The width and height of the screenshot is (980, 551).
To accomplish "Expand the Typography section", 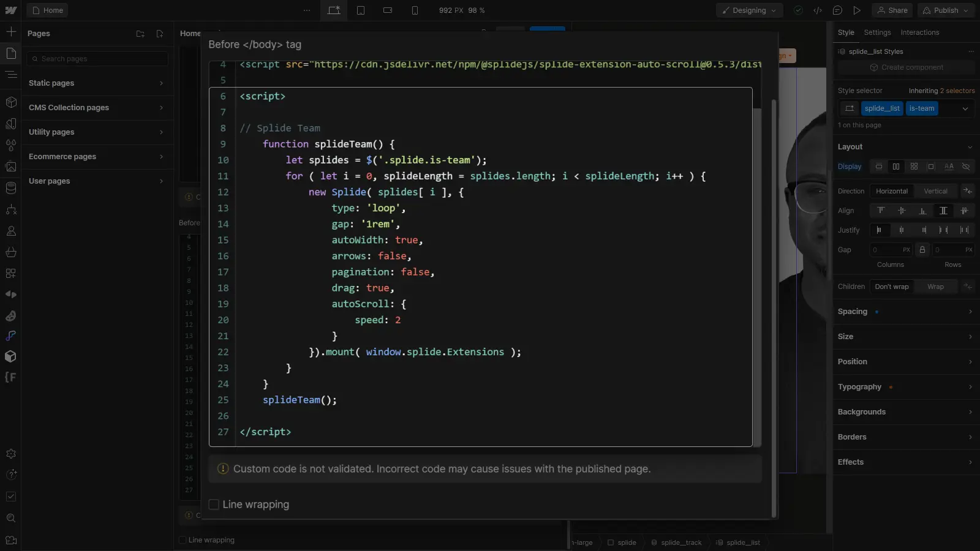I will (905, 387).
